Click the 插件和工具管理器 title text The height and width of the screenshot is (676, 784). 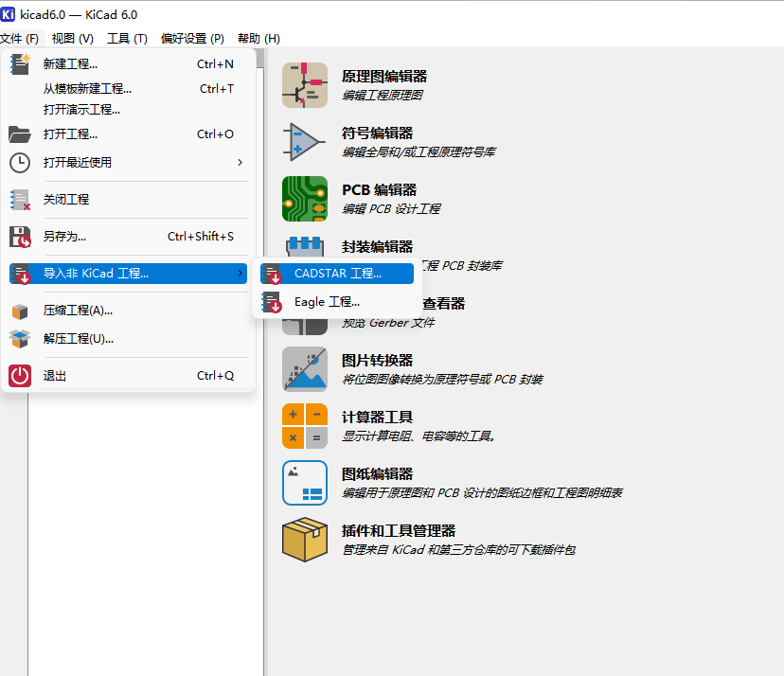coord(399,531)
